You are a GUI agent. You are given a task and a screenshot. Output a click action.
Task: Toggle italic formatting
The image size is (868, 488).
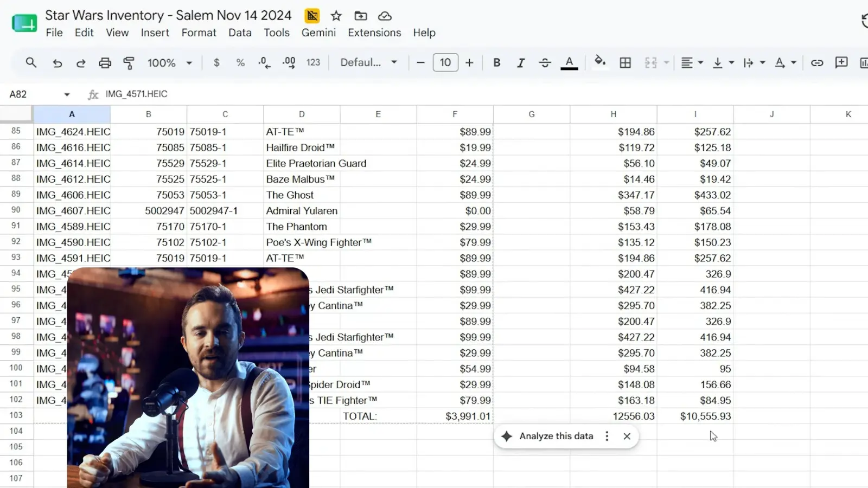[521, 62]
